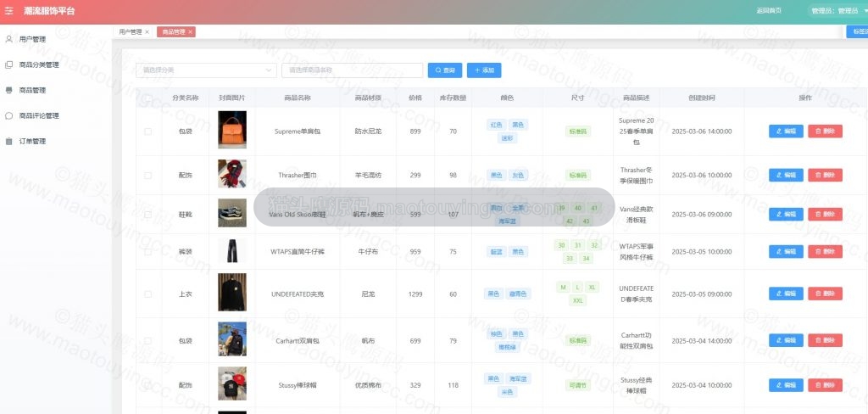The width and height of the screenshot is (868, 414).
Task: Click size tag 34 in WTAPS row
Action: (587, 258)
